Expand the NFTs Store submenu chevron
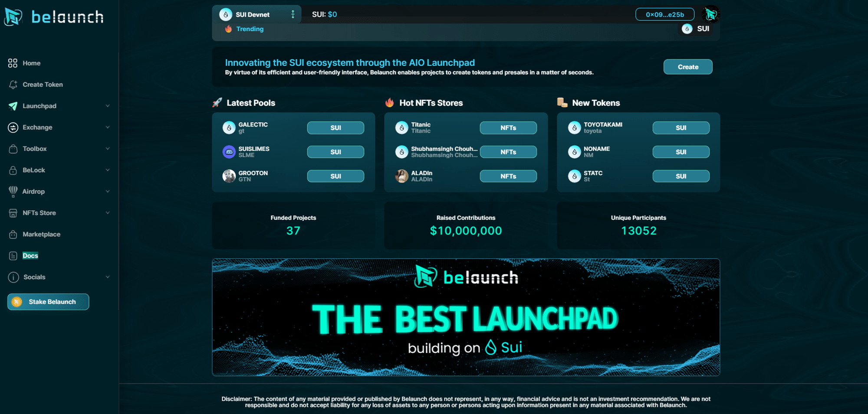Viewport: 868px width, 414px height. tap(108, 213)
